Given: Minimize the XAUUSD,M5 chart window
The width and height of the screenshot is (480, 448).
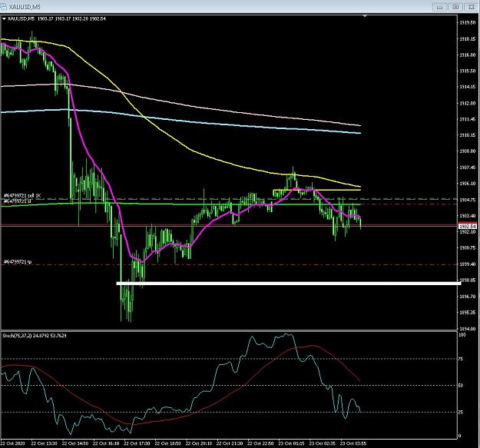Looking at the screenshot, I should coord(439,7).
